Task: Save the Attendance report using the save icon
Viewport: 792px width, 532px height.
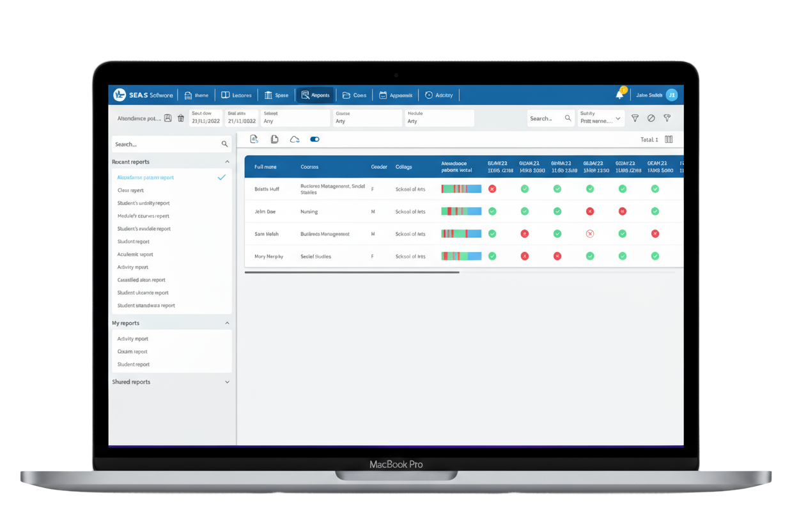Action: 167,118
